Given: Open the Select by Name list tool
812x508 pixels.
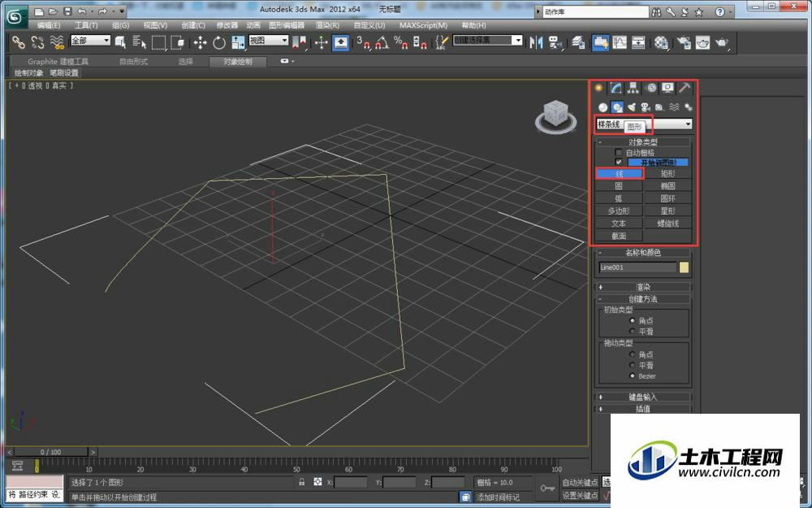Looking at the screenshot, I should click(x=140, y=42).
